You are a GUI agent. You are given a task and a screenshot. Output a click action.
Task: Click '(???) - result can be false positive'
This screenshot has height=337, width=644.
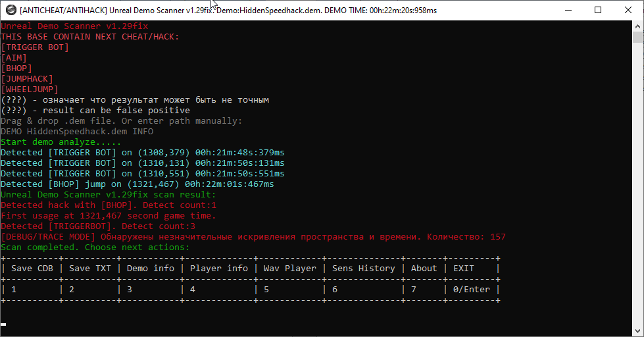[95, 111]
